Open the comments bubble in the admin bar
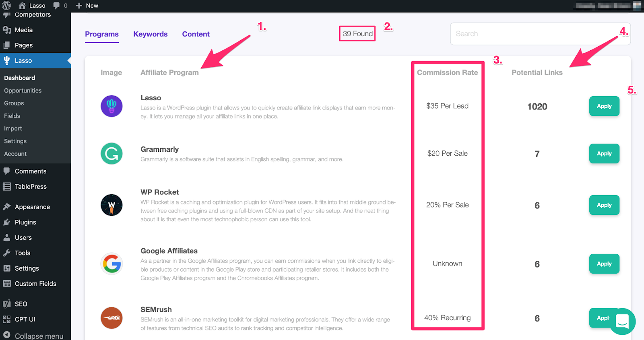The width and height of the screenshot is (644, 340). pos(56,6)
